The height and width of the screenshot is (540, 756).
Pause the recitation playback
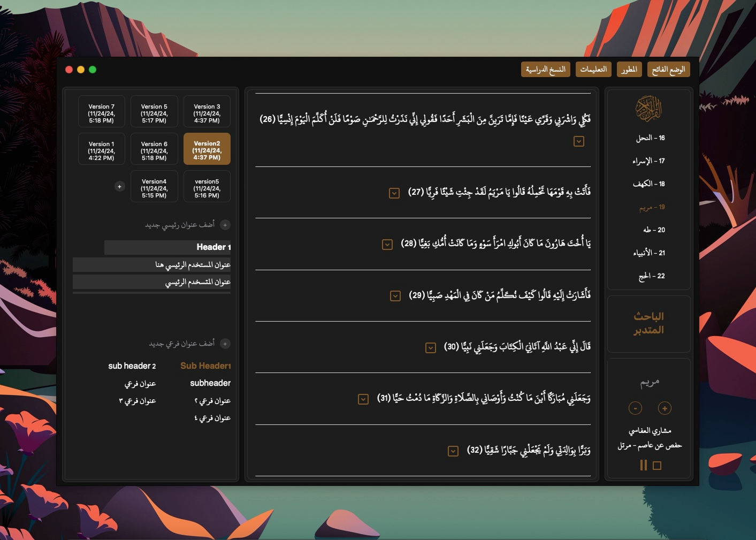pos(644,465)
